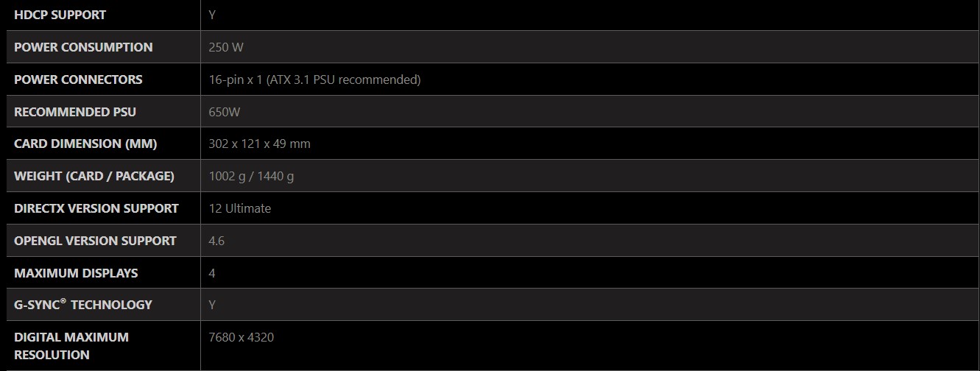Click the 250 W power value

pos(226,47)
